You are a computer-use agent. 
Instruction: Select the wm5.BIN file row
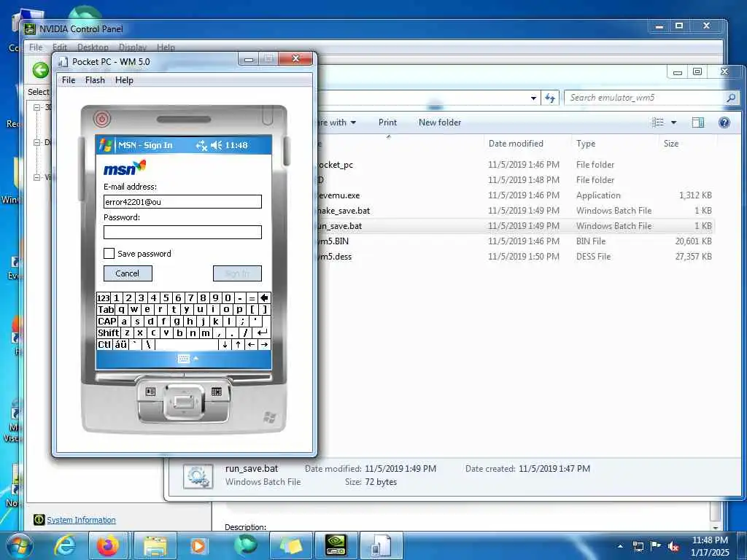tap(514, 241)
